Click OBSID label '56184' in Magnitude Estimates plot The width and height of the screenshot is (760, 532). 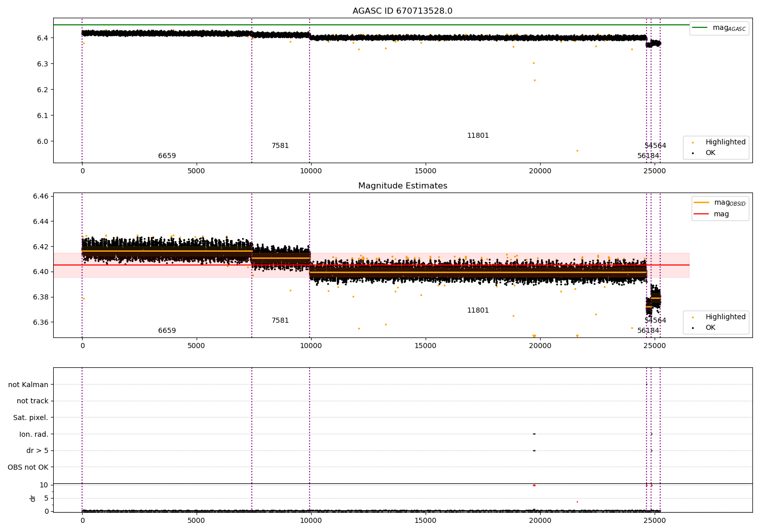pyautogui.click(x=649, y=331)
